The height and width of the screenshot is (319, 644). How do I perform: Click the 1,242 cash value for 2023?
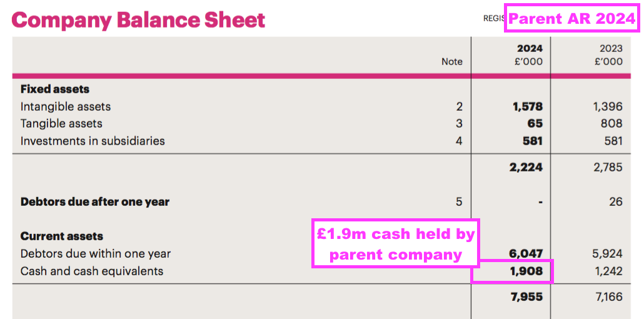click(608, 271)
